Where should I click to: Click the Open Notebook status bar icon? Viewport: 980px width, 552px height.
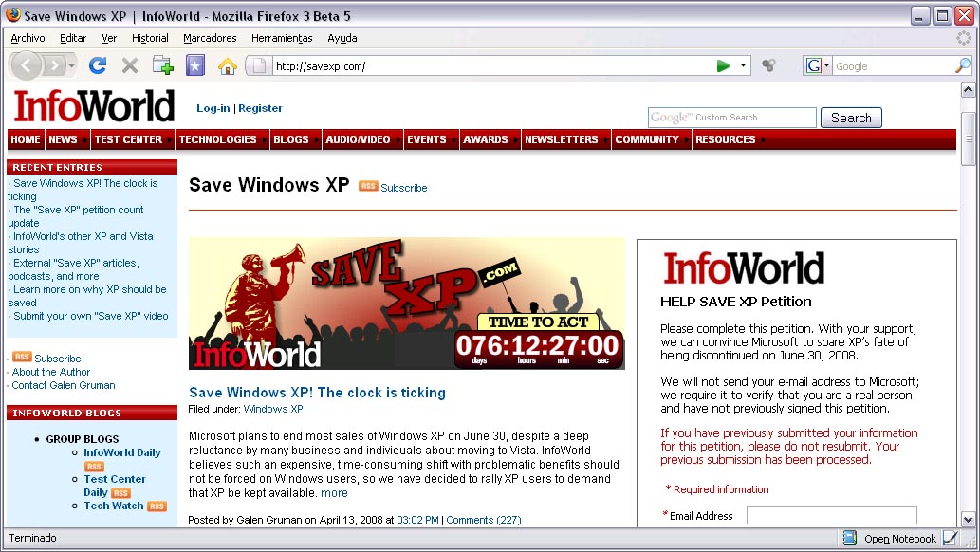pos(849,538)
